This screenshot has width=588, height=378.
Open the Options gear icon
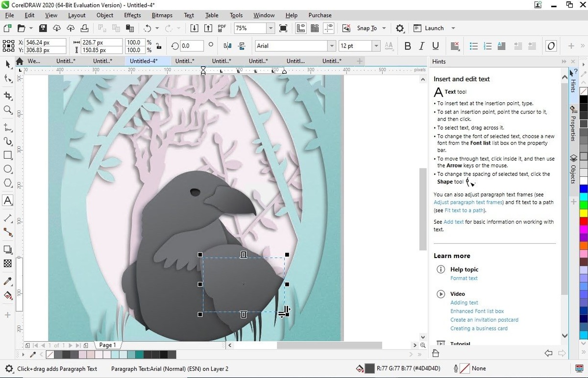point(400,28)
